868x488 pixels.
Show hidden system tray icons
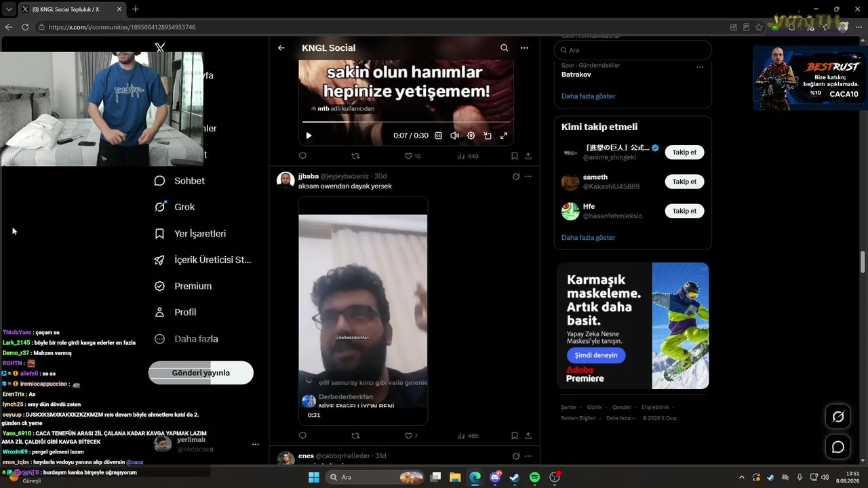tap(741, 477)
